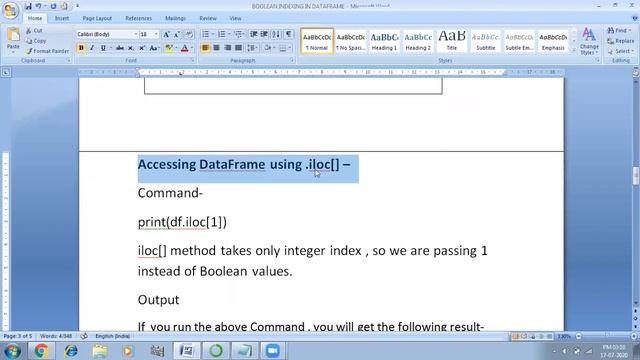Save the document from Quick Access toolbar
The height and width of the screenshot is (360, 640).
tap(28, 6)
